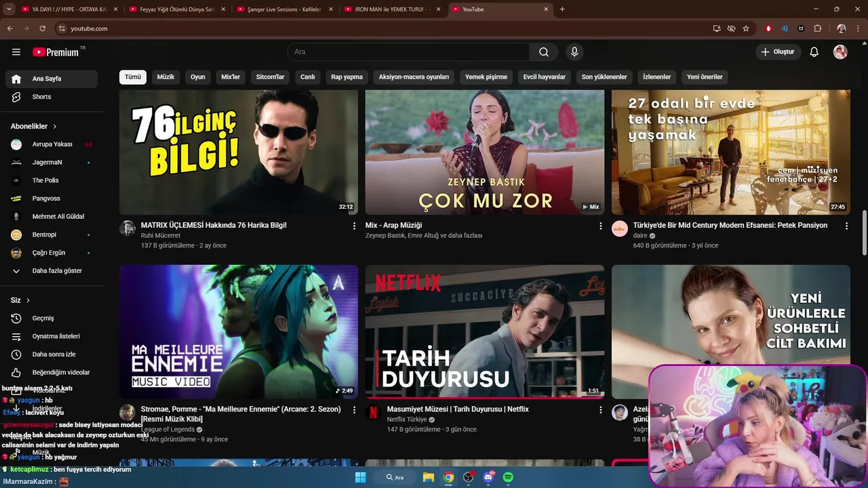
Task: Switch to IRON MAN ile YEMEK TURU tab
Action: [x=393, y=9]
